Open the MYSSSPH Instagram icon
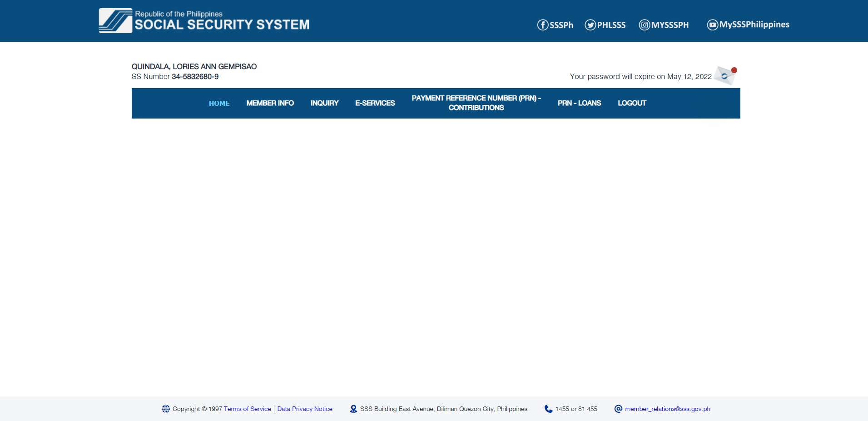868x421 pixels. (x=644, y=25)
